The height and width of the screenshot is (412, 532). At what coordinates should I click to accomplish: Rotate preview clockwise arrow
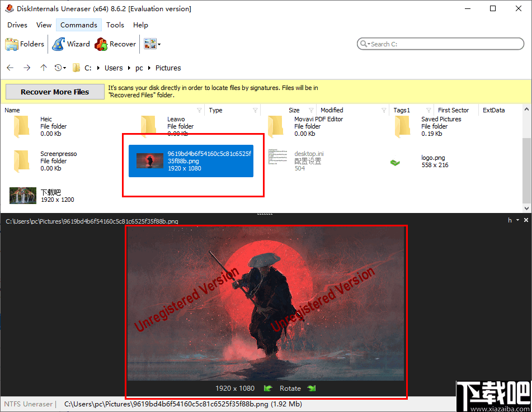click(312, 389)
